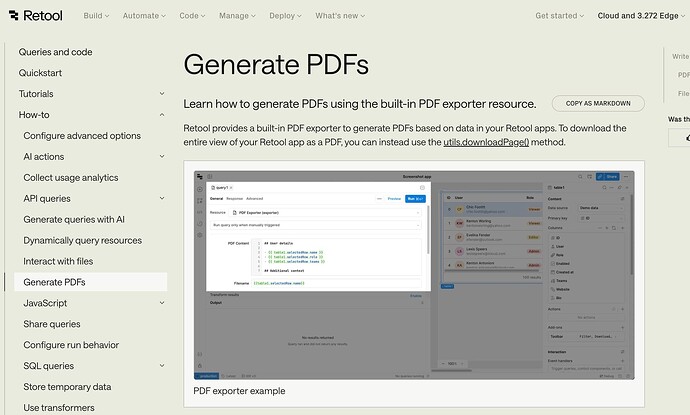The height and width of the screenshot is (415, 690).
Task: Open Dynamically query resources
Action: pyautogui.click(x=83, y=240)
